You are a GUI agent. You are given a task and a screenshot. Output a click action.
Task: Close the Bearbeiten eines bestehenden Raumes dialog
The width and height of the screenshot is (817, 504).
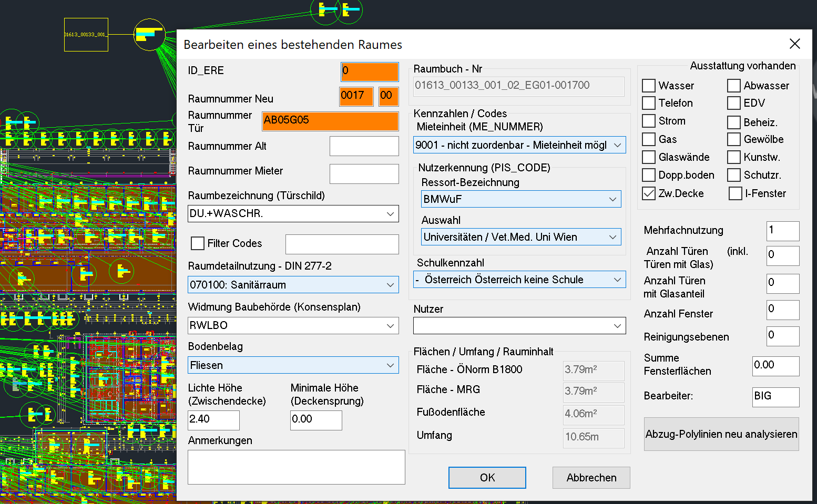(x=794, y=44)
